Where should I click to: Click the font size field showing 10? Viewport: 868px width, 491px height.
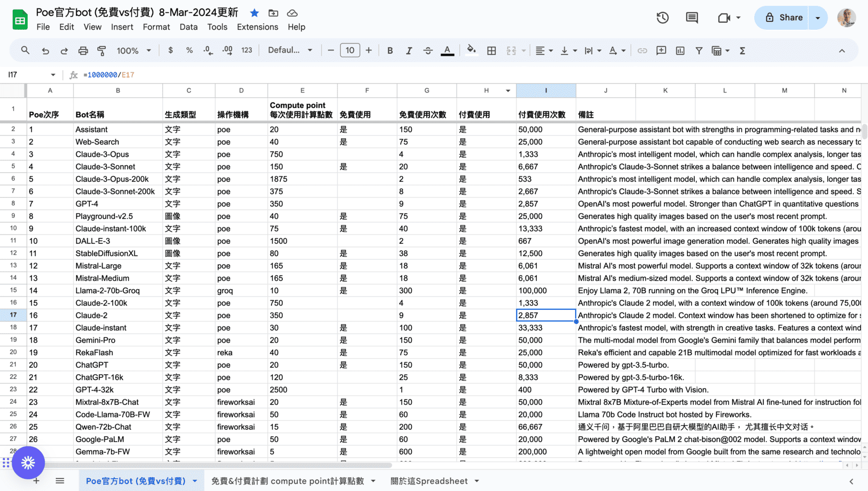click(x=350, y=50)
